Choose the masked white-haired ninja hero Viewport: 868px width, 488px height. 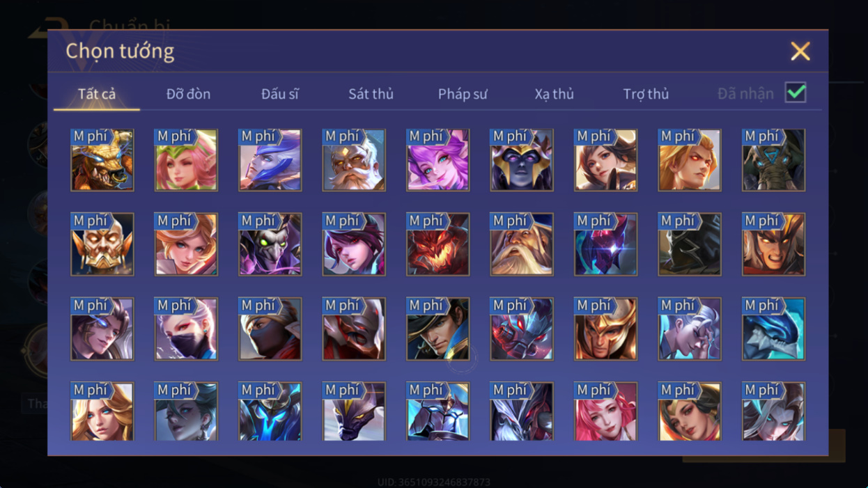point(186,329)
